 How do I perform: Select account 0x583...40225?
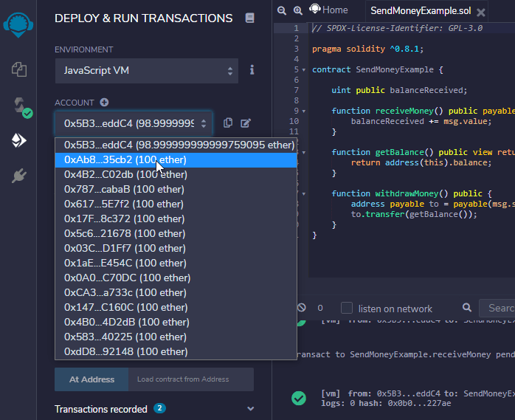pyautogui.click(x=176, y=337)
